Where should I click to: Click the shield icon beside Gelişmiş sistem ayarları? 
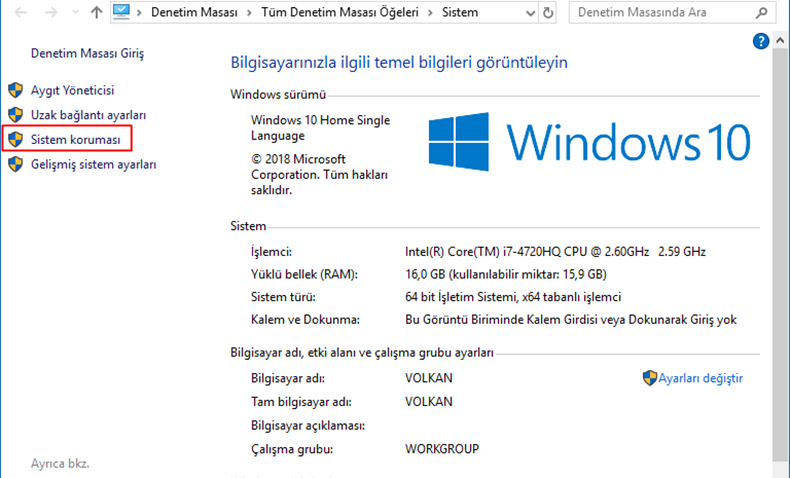tap(16, 164)
